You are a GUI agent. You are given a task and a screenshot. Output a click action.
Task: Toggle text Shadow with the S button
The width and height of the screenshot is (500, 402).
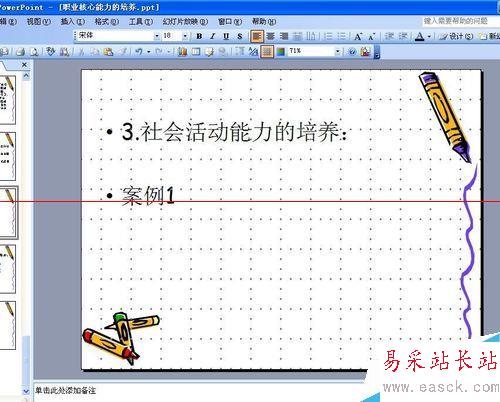point(239,36)
